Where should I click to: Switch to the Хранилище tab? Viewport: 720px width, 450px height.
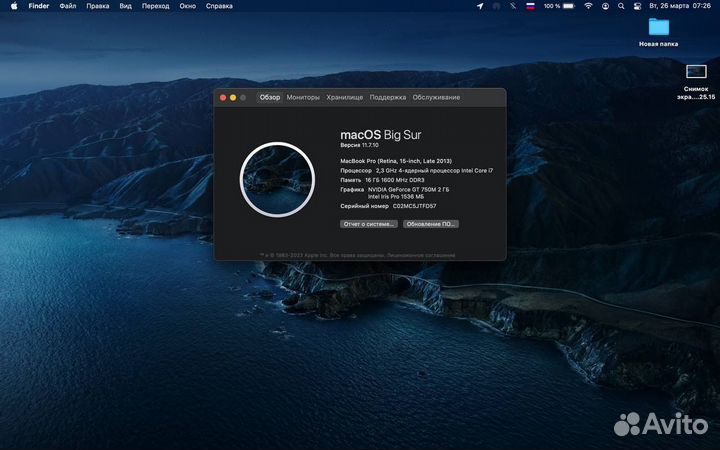[345, 97]
